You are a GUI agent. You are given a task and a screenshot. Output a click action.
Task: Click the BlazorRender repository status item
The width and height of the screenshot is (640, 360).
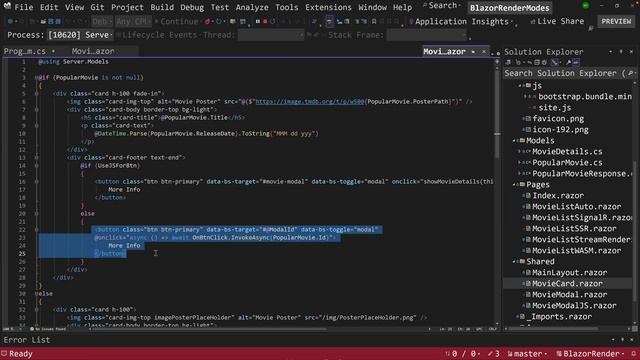[590, 354]
